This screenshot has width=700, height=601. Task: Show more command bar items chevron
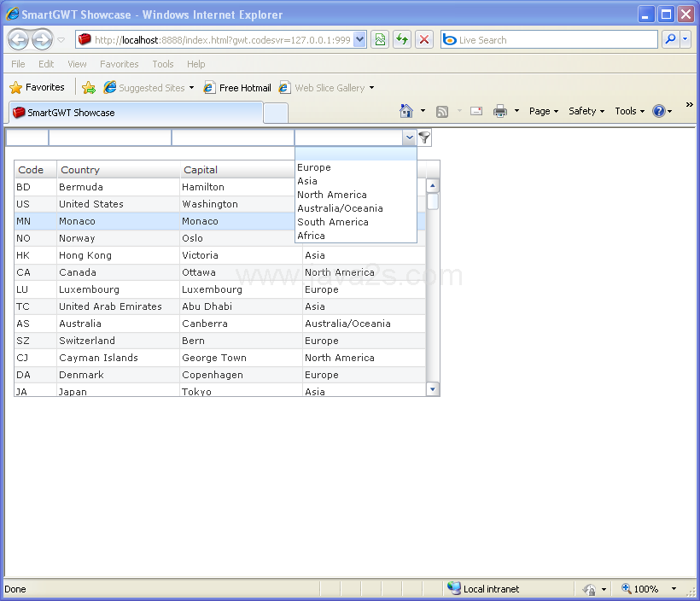click(689, 104)
